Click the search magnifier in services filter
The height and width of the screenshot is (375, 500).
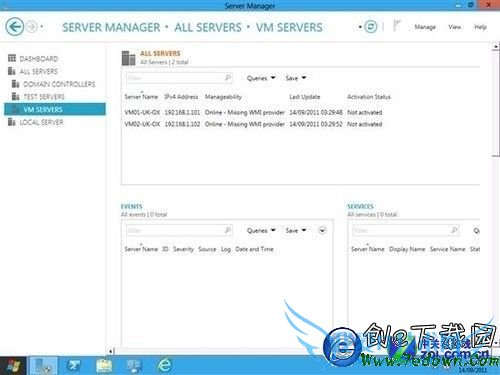[x=454, y=230]
